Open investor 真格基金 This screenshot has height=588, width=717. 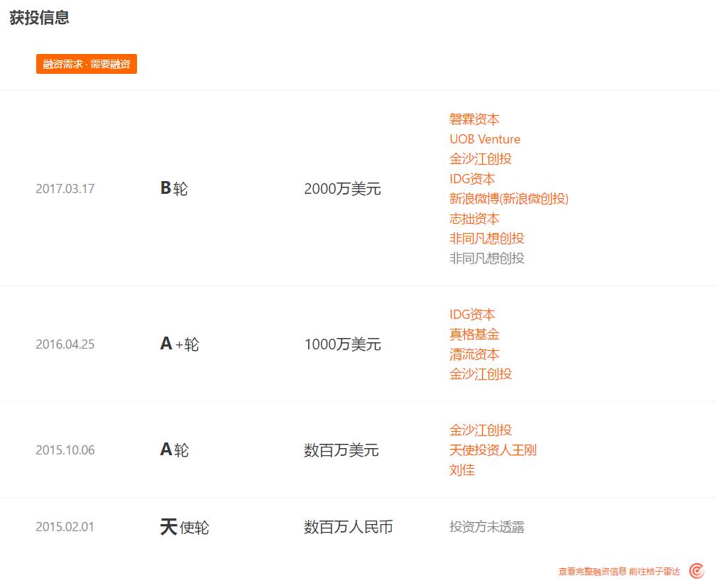(x=474, y=334)
